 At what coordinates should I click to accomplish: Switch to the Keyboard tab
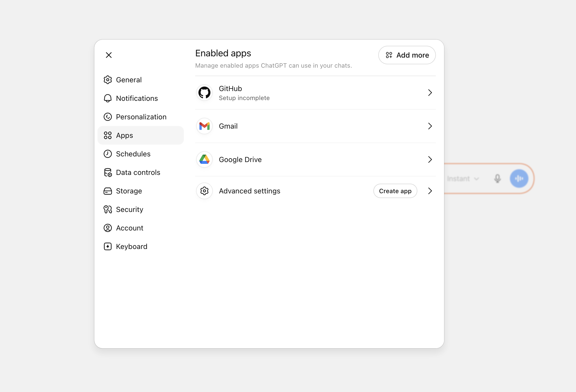[x=141, y=246]
